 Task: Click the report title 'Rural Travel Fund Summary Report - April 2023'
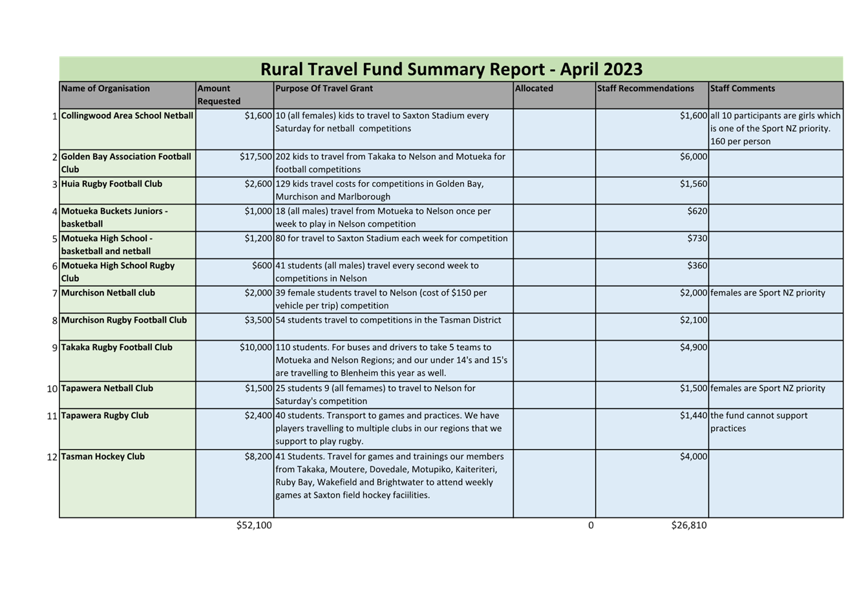451,69
